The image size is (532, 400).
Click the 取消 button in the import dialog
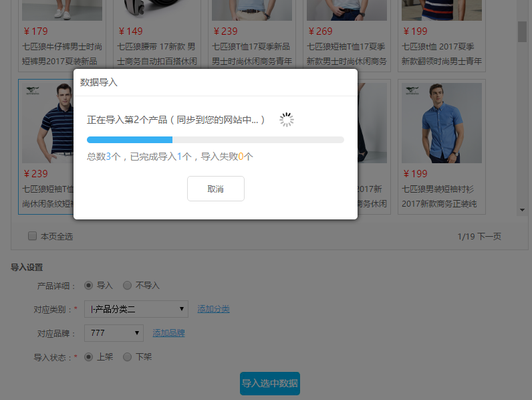tap(215, 189)
